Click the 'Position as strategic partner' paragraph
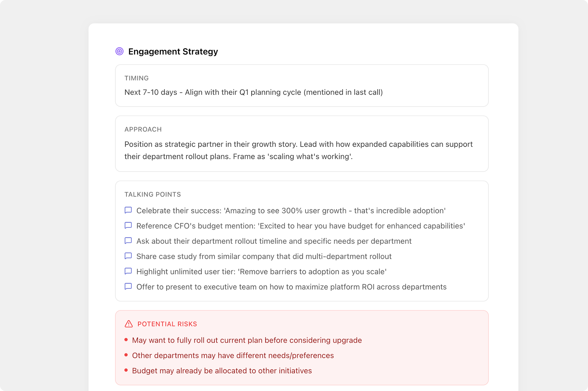588x391 pixels. pos(298,150)
